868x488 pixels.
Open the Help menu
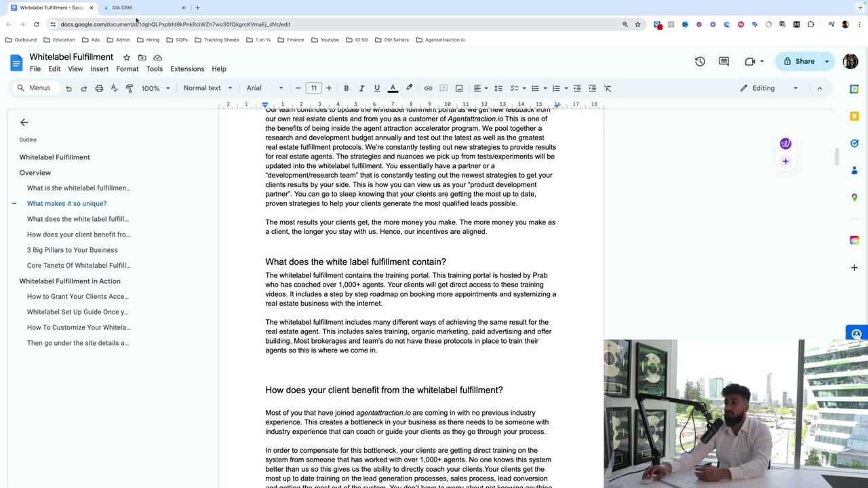pos(218,68)
